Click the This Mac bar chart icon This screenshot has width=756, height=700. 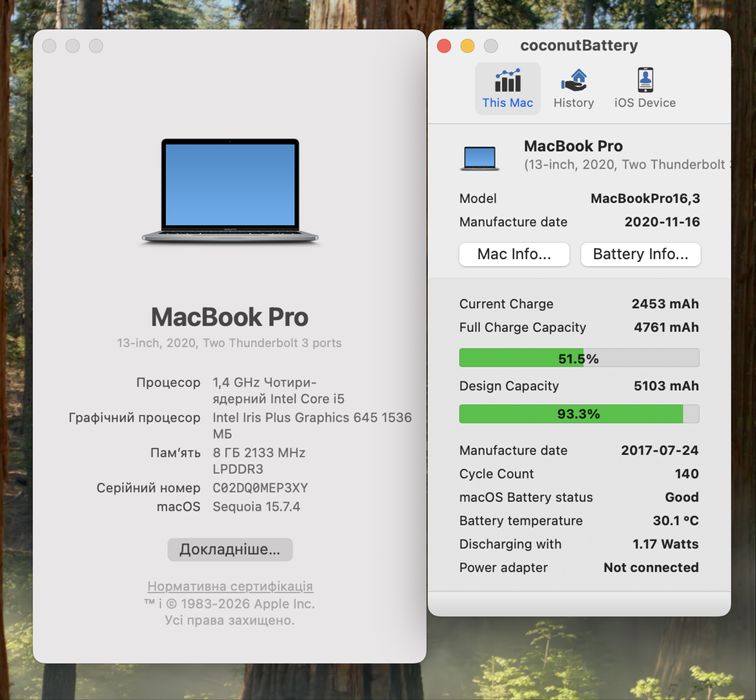(508, 80)
